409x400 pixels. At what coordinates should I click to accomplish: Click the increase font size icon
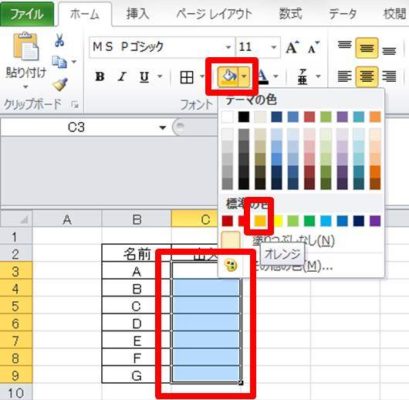292,47
